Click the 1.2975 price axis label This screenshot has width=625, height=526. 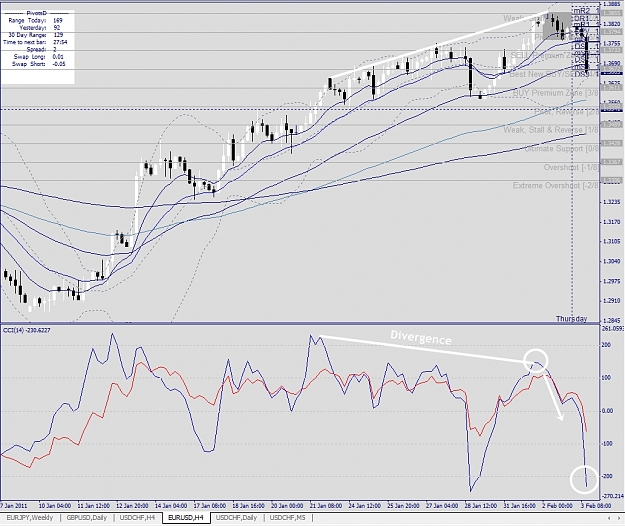(x=612, y=281)
